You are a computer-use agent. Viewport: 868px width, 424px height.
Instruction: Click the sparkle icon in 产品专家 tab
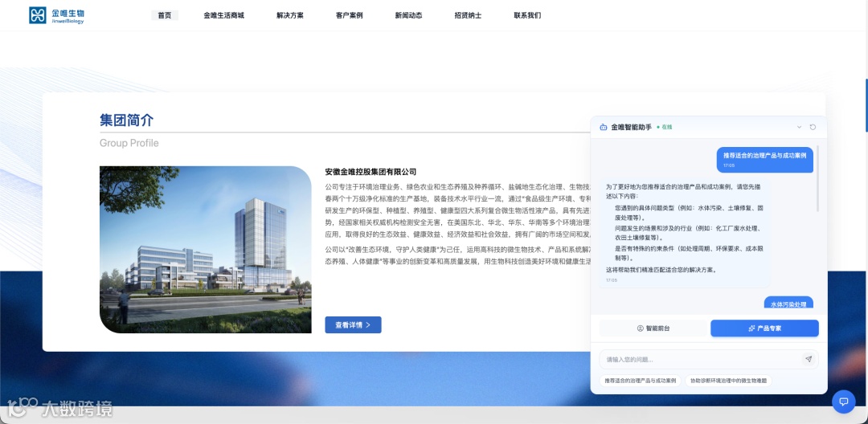(751, 328)
